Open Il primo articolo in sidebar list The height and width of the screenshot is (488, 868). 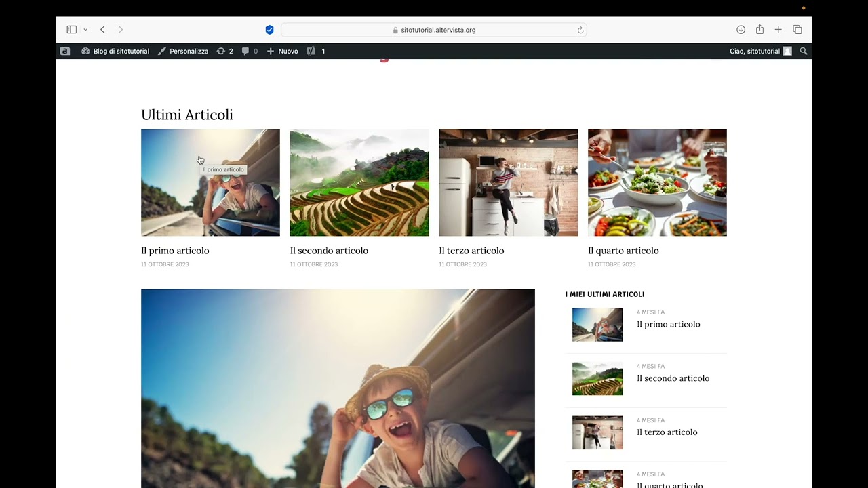[669, 324]
